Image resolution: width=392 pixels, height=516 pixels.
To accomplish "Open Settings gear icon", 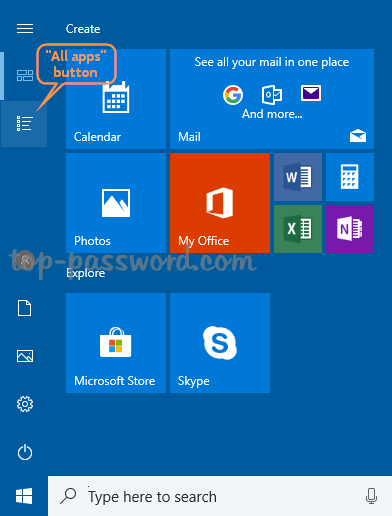I will click(x=25, y=404).
